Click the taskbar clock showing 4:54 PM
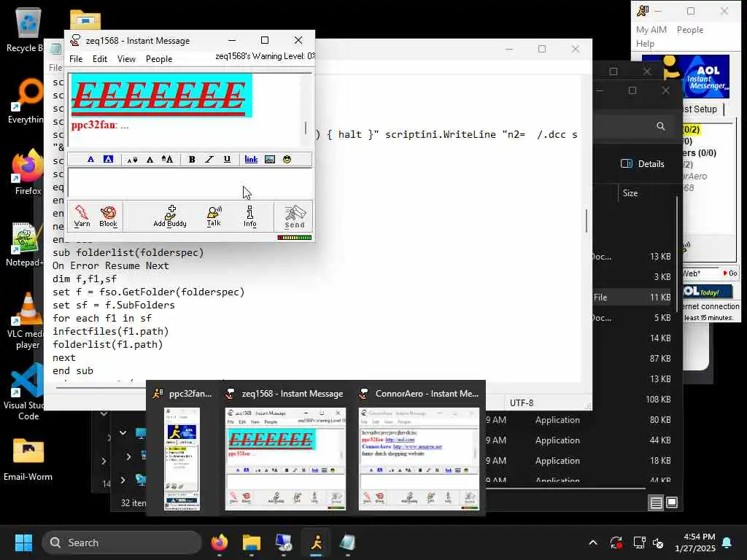 coord(695,542)
